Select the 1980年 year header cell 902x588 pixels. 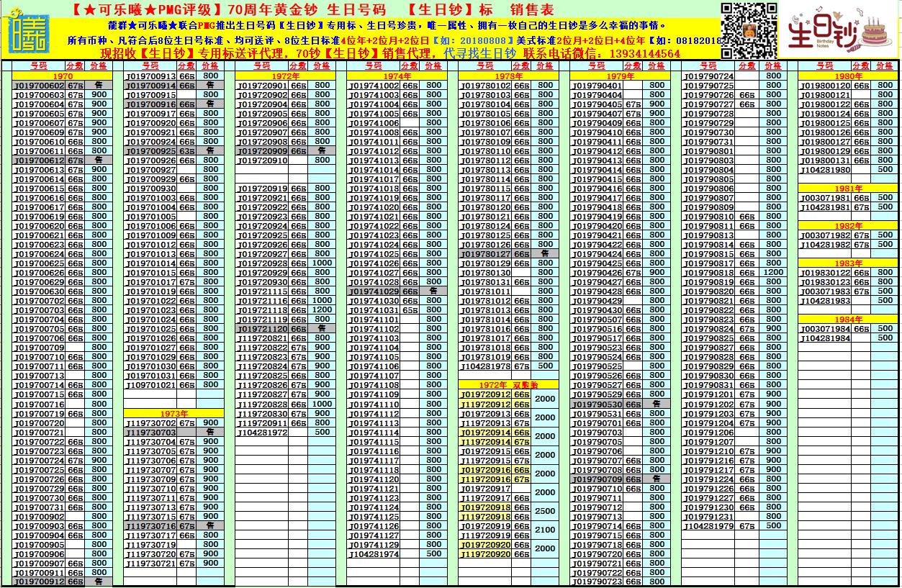click(x=849, y=76)
